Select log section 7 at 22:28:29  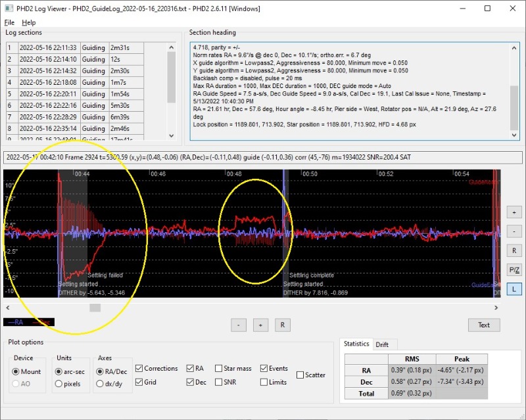(75, 117)
